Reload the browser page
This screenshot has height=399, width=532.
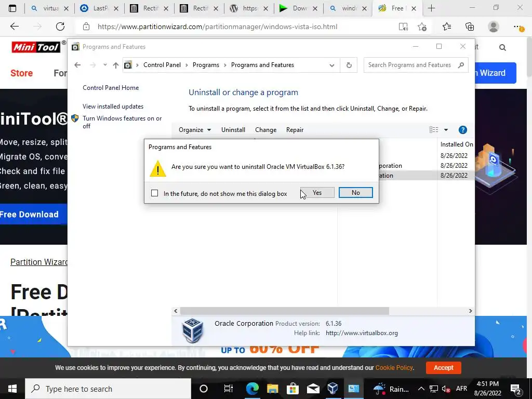point(60,26)
